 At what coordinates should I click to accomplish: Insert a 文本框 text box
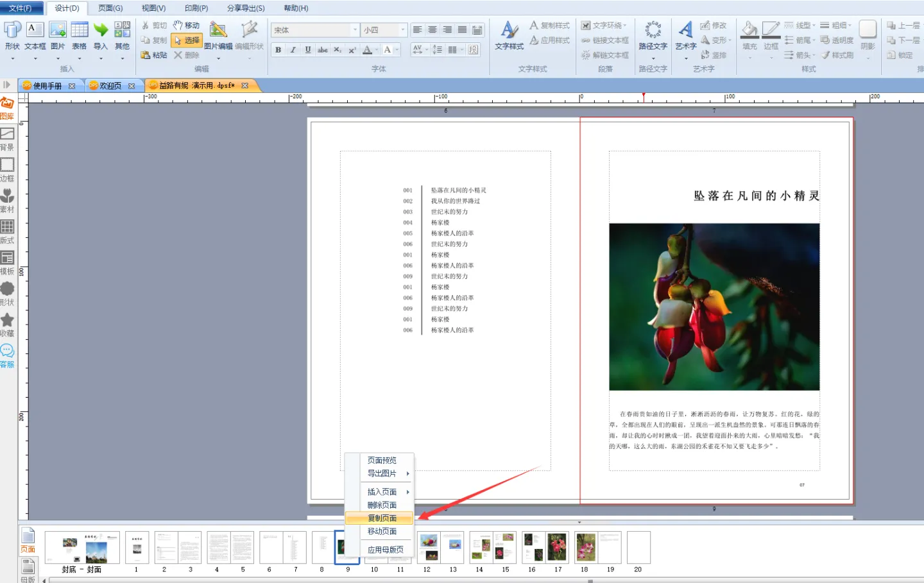(x=35, y=35)
